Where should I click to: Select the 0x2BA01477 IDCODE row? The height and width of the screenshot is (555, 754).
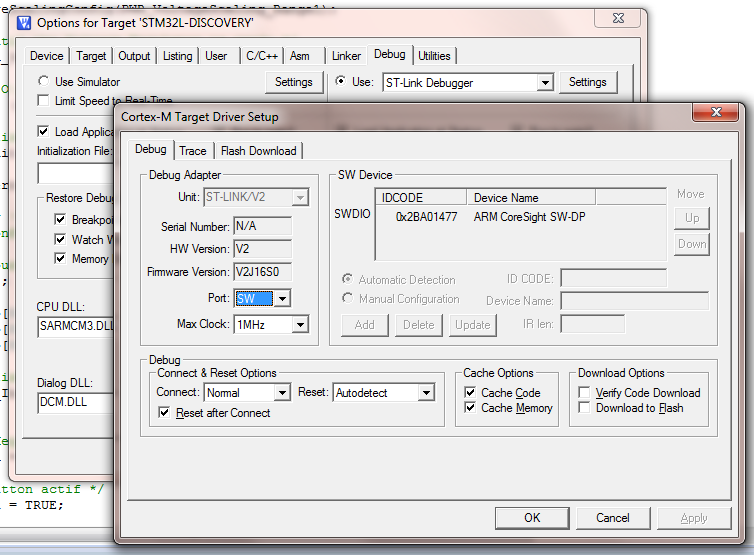(426, 217)
